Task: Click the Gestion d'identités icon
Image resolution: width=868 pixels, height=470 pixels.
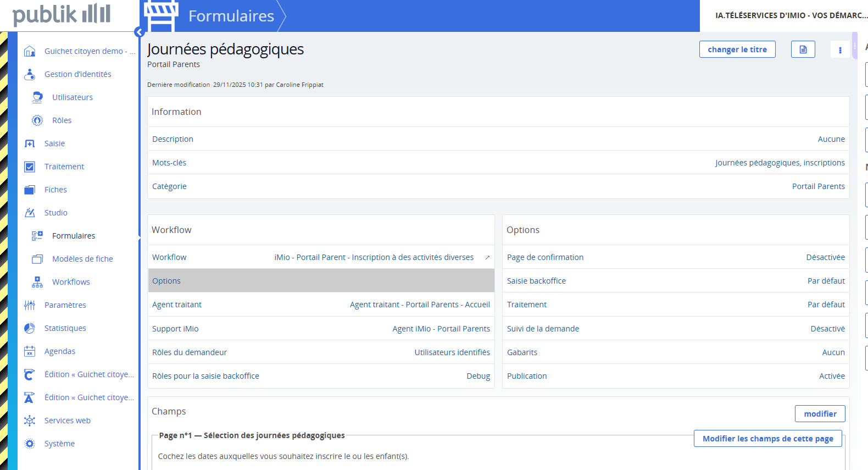Action: tap(30, 74)
